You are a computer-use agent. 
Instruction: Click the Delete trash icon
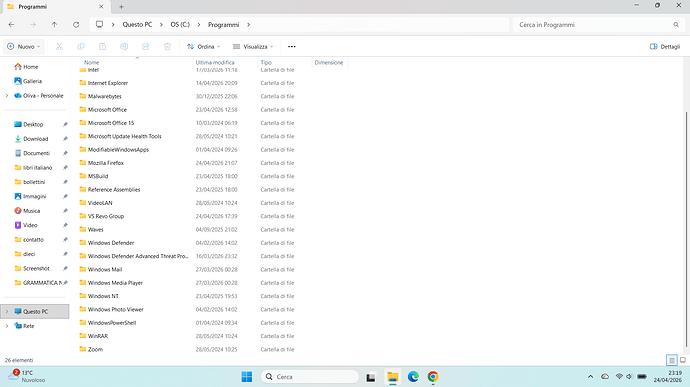[x=167, y=46]
